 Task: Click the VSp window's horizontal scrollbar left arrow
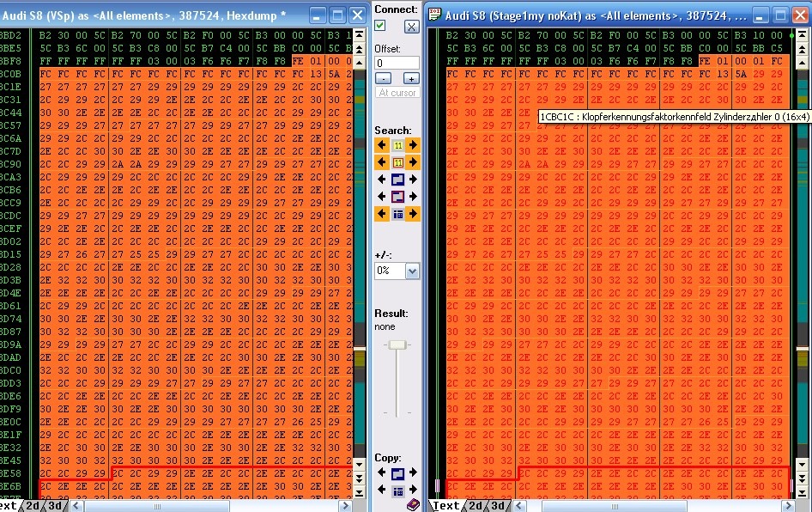pyautogui.click(x=76, y=506)
